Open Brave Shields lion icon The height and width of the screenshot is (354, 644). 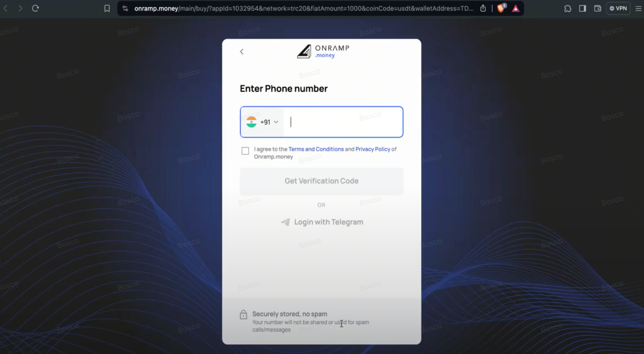click(x=501, y=9)
